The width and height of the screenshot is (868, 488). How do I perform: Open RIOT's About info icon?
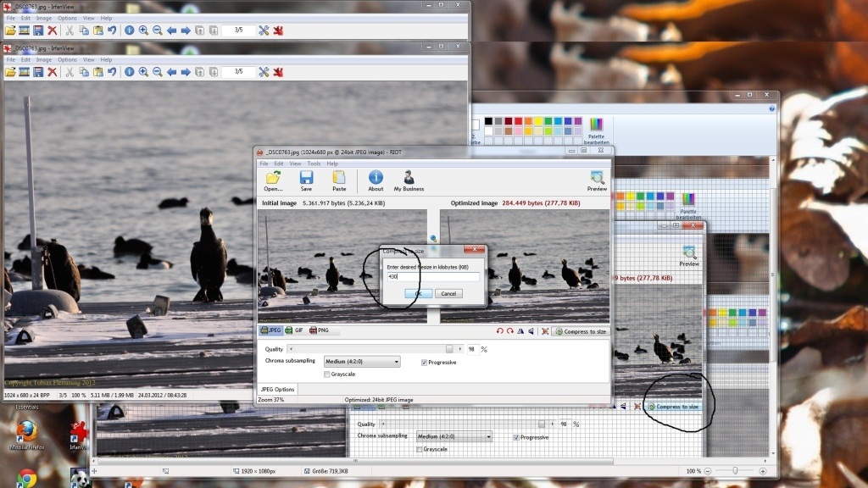[376, 181]
